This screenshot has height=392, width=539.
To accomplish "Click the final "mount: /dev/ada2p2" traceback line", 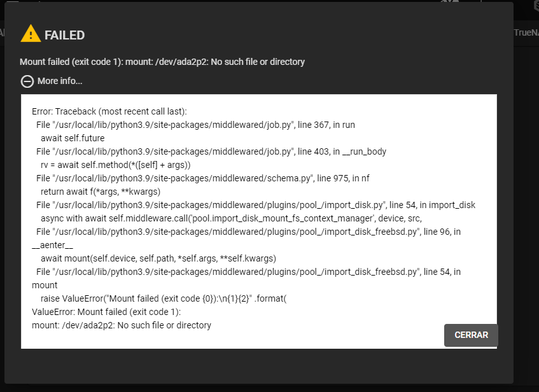I will pyautogui.click(x=122, y=325).
